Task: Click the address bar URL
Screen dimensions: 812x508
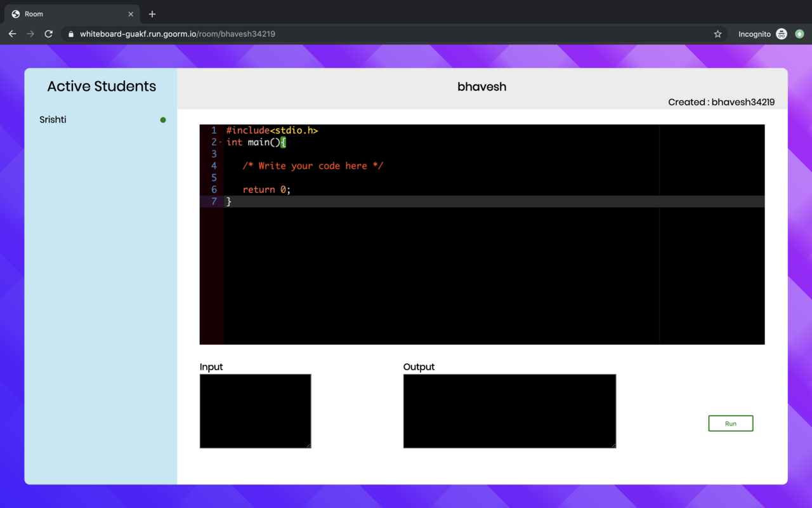Action: click(x=178, y=34)
